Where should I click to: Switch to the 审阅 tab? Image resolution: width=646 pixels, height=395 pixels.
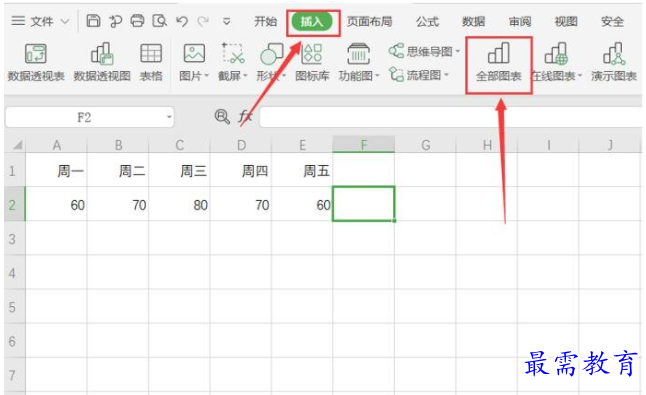click(x=520, y=21)
